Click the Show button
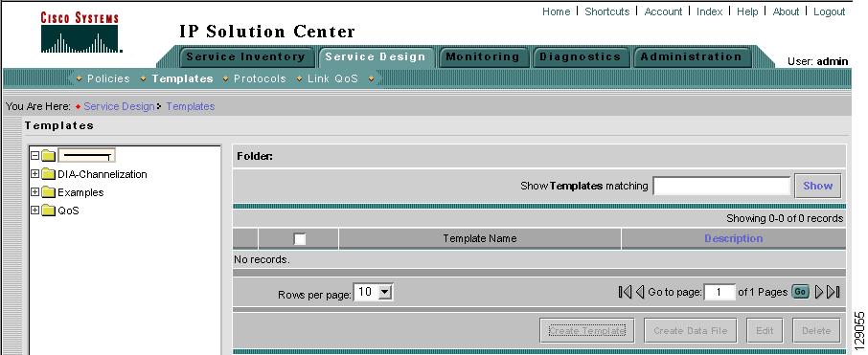Viewport: 868px width, 355px height. click(817, 186)
